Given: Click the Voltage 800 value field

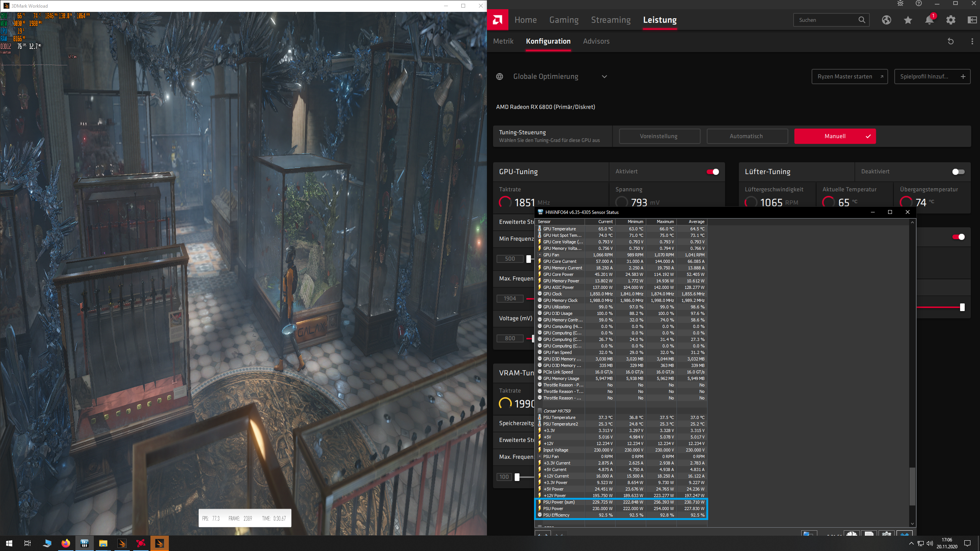Looking at the screenshot, I should coord(510,339).
